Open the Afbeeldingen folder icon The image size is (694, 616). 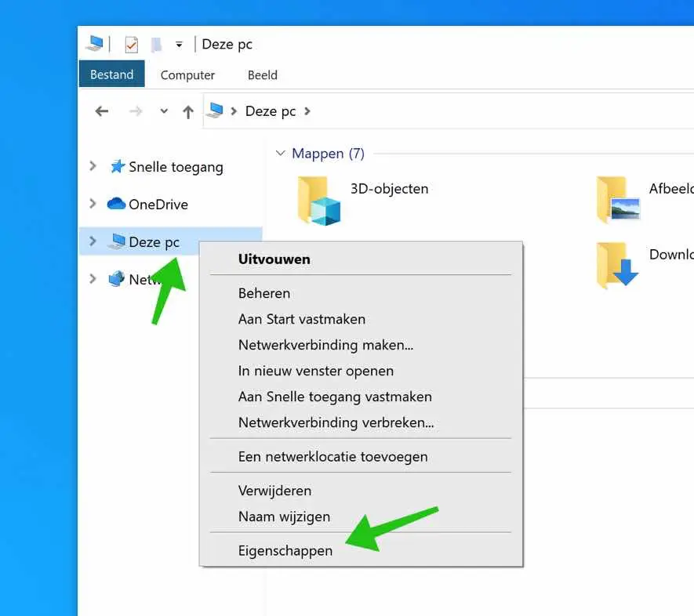click(618, 199)
